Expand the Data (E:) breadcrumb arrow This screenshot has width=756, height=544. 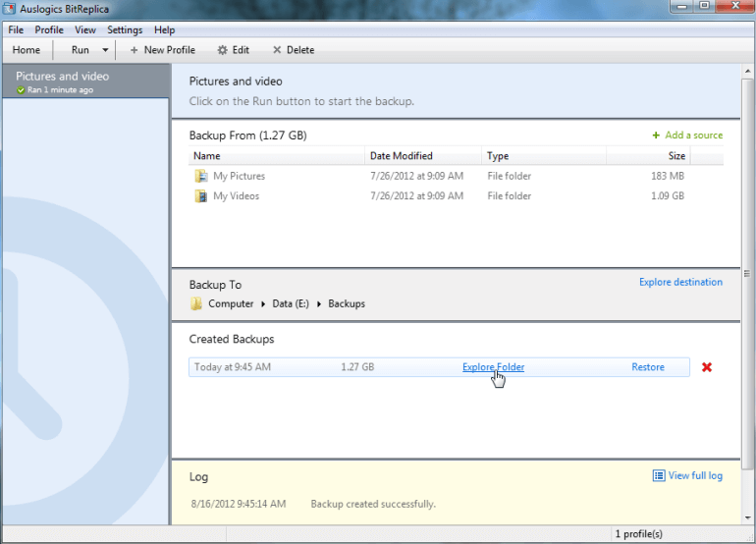[x=319, y=304]
